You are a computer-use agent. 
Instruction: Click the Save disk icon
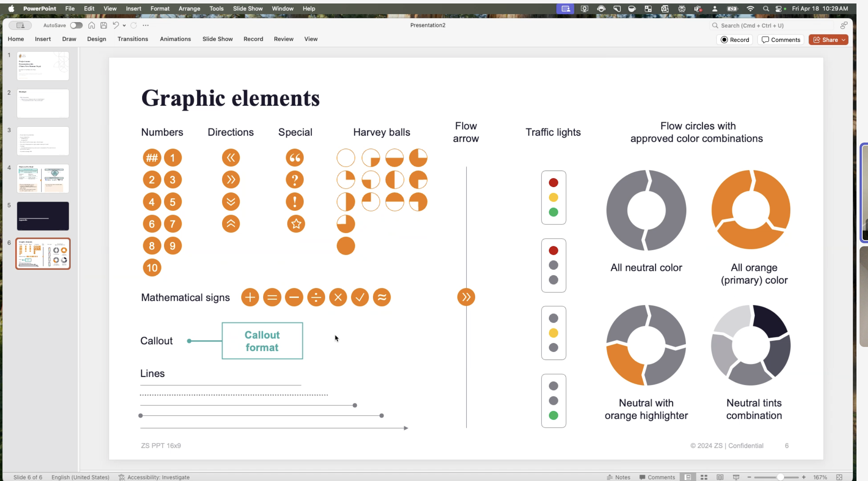pos(104,25)
